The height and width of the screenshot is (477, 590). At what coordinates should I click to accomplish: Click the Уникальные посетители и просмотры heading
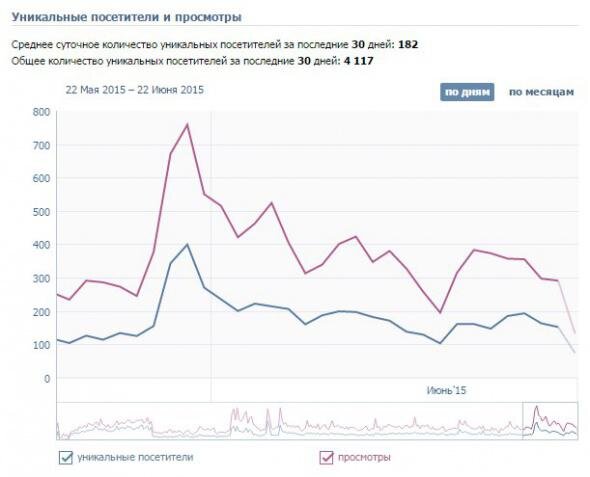click(126, 17)
